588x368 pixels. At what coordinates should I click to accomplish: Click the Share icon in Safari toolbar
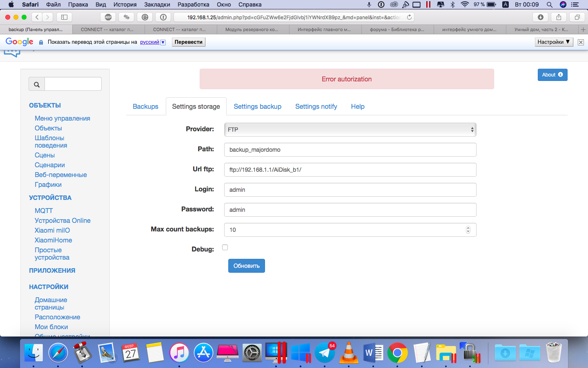click(559, 17)
